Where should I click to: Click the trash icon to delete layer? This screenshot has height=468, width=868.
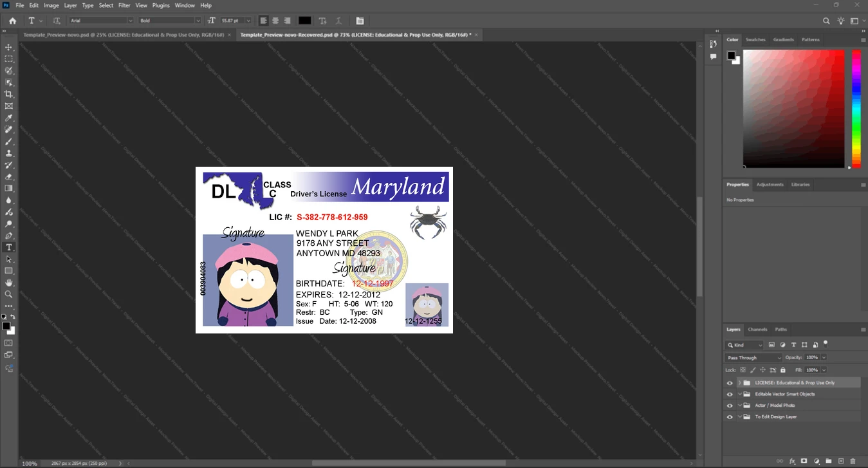[853, 461]
